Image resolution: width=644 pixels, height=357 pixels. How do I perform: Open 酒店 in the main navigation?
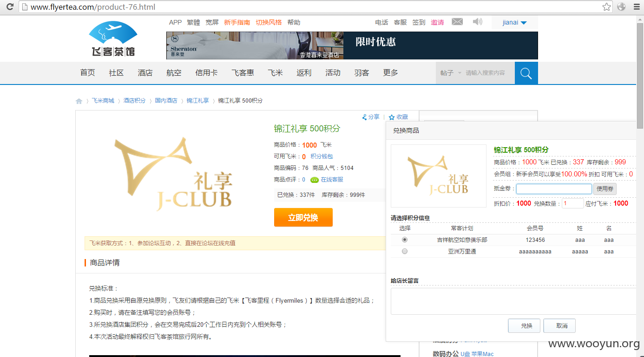pyautogui.click(x=145, y=73)
